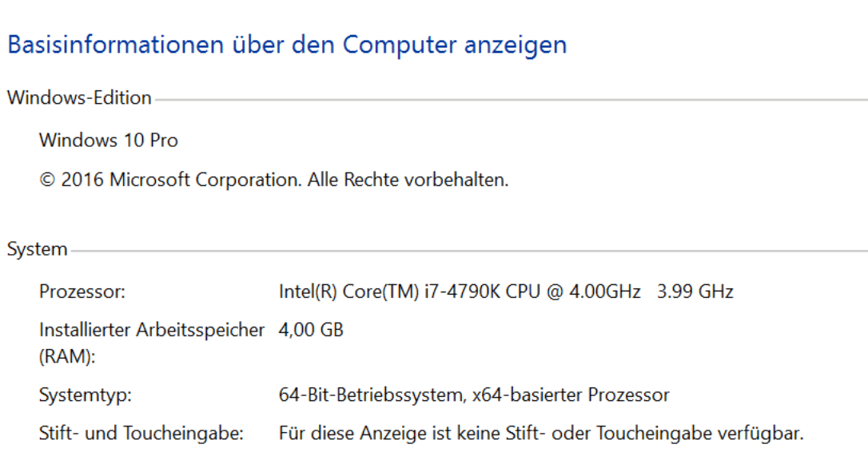Click the Intel Core i7-4790K processor value
This screenshot has width=868, height=476.
pos(460,292)
